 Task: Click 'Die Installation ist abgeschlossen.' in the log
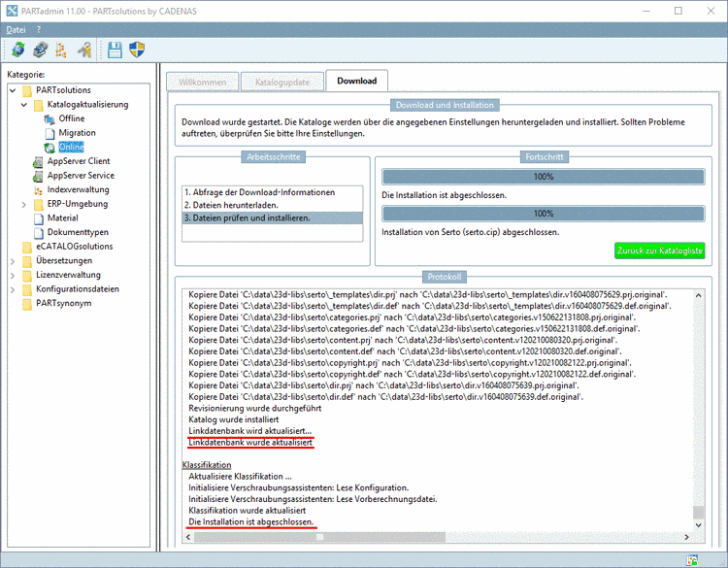pos(250,522)
